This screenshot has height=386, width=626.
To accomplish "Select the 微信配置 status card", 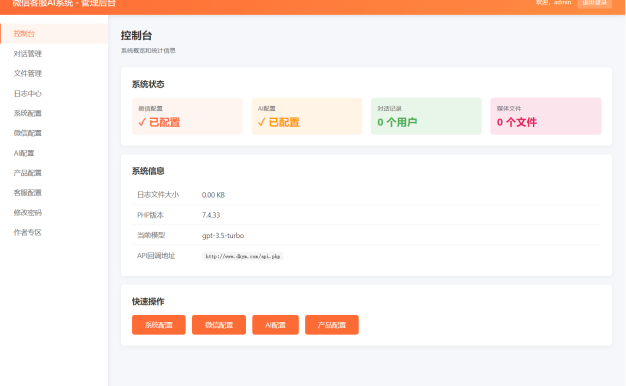I will 187,116.
